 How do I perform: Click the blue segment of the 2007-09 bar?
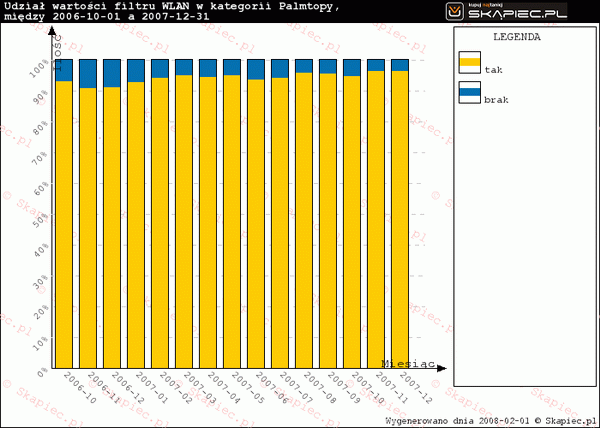[x=328, y=67]
